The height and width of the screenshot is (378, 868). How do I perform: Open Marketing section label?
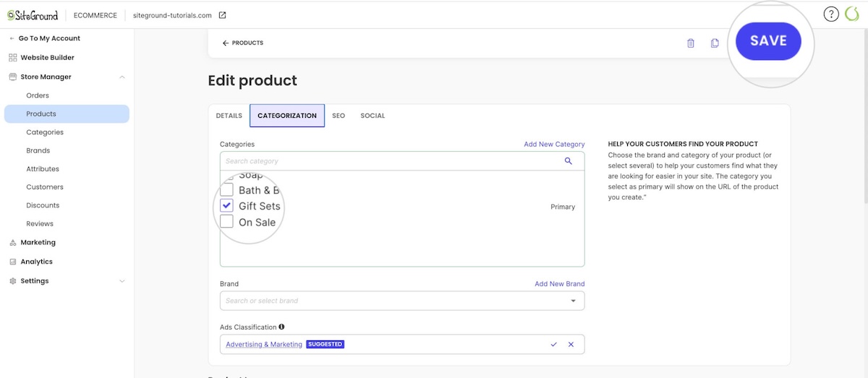pyautogui.click(x=38, y=243)
